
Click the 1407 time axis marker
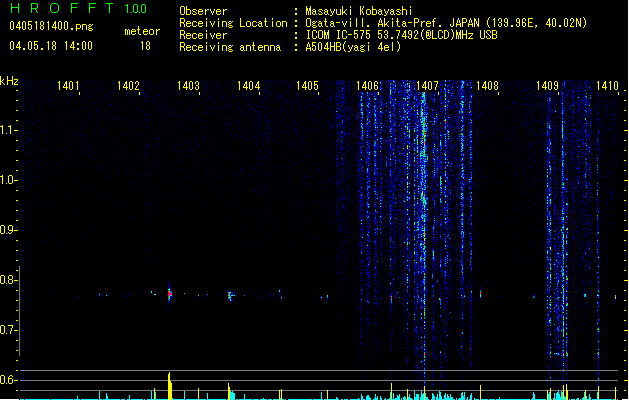click(x=427, y=86)
